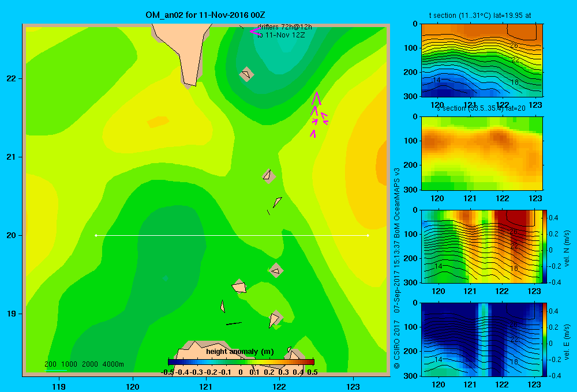Click the latitude label 22 on the map axis

pyautogui.click(x=12, y=79)
